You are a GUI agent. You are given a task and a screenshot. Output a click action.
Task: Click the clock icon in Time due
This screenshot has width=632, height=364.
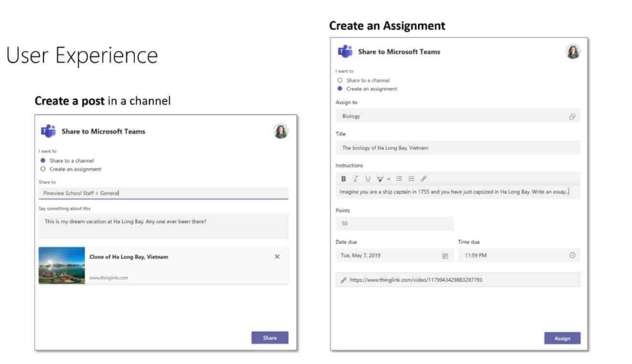pos(573,255)
